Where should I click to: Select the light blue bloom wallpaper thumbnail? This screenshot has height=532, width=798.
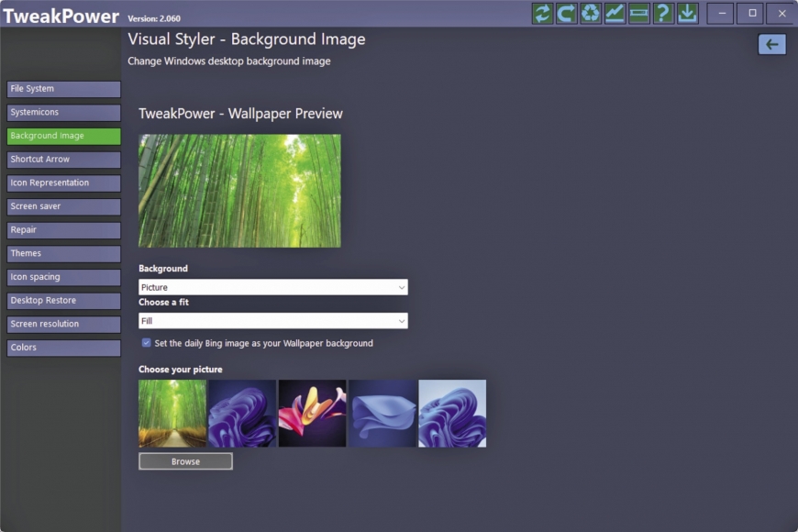452,414
